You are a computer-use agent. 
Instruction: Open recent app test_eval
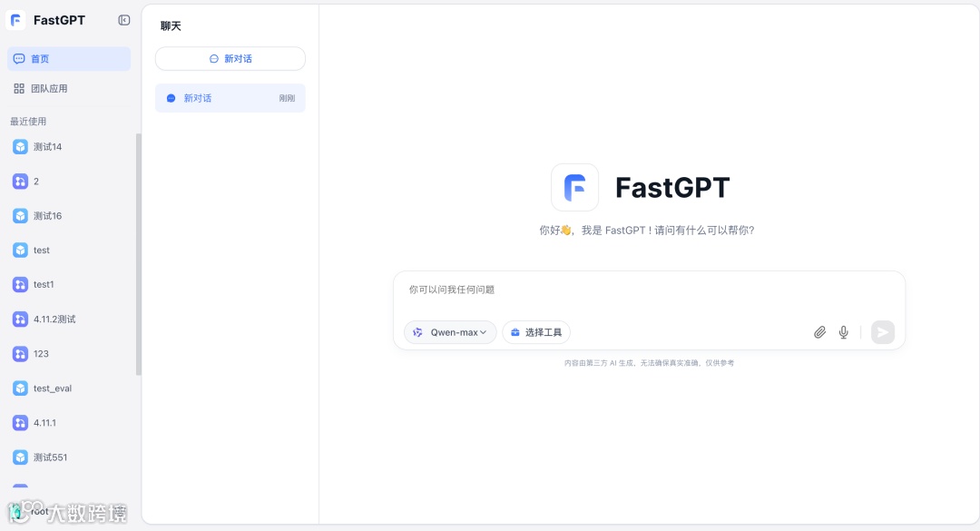[x=69, y=388]
